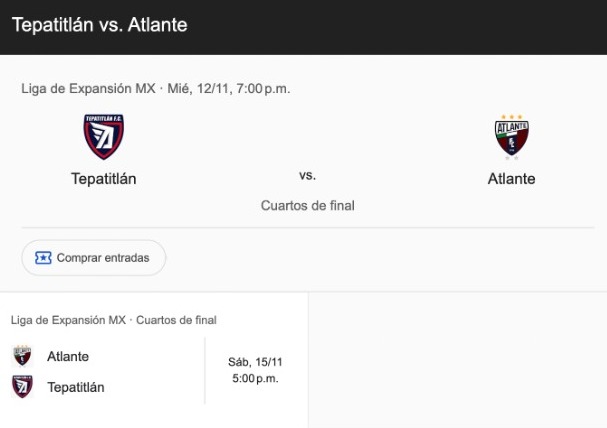The height and width of the screenshot is (428, 607).
Task: Click the large Atlante crest
Action: point(511,139)
